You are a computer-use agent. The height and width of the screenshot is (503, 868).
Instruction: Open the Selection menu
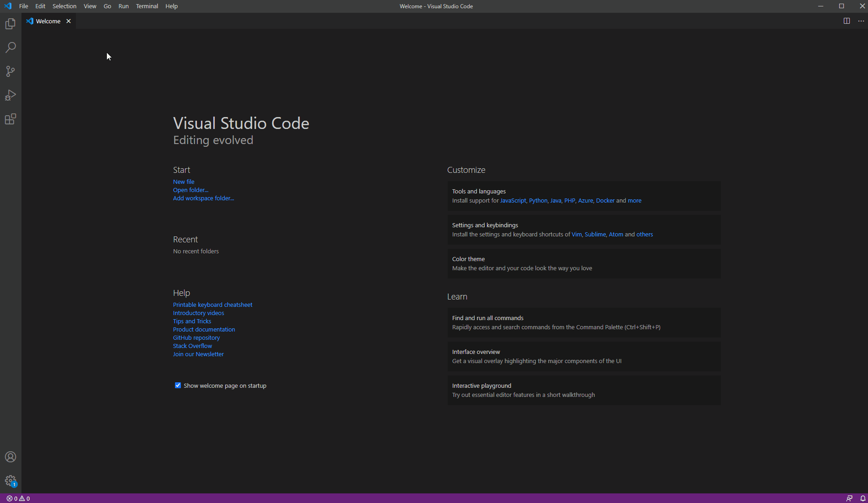click(x=64, y=6)
